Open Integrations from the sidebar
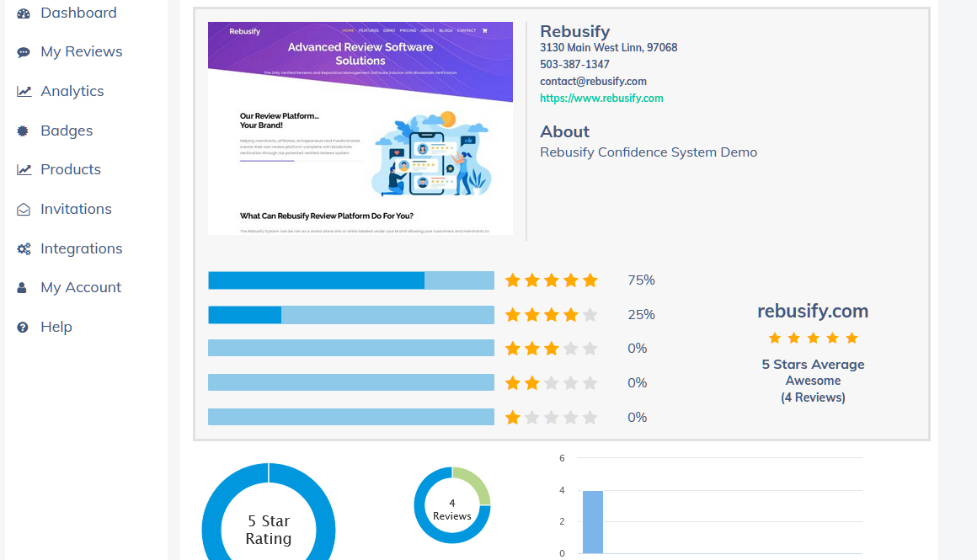Viewport: 977px width, 560px height. coord(81,248)
